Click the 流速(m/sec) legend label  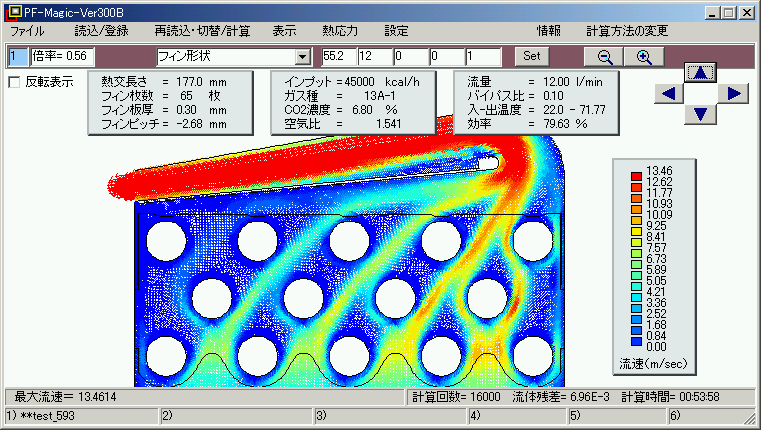(x=653, y=364)
